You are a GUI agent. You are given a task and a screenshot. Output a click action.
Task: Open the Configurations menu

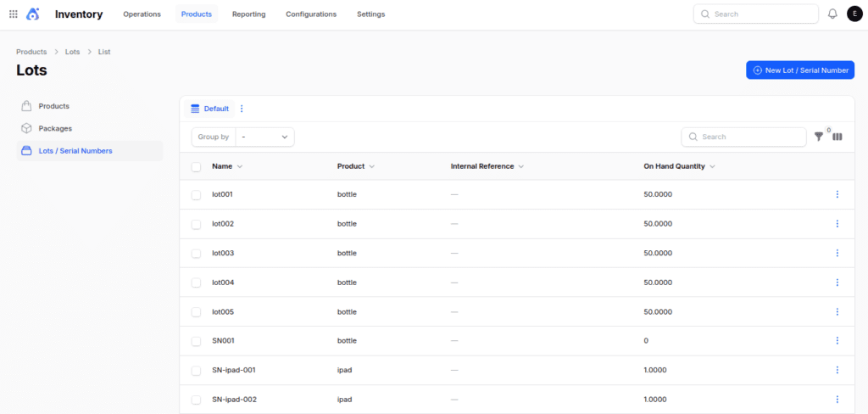(311, 14)
